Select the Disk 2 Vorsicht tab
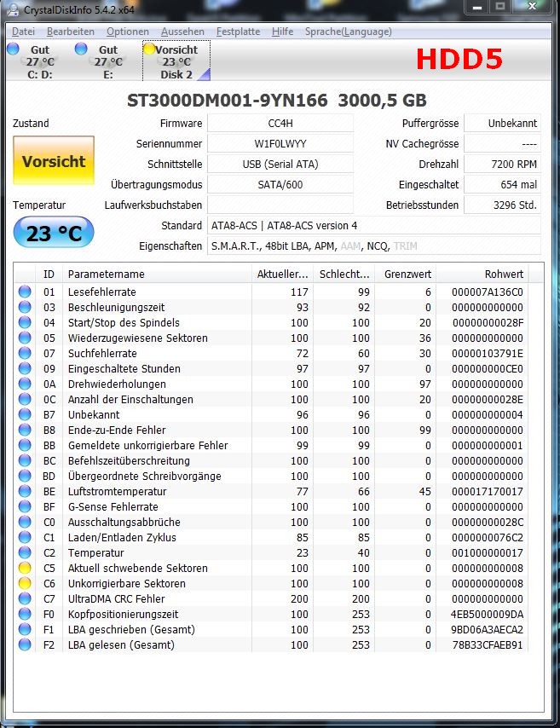 click(176, 61)
